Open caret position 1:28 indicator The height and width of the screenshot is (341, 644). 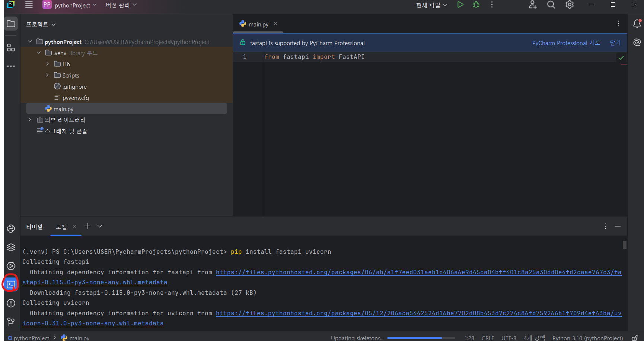pos(469,338)
